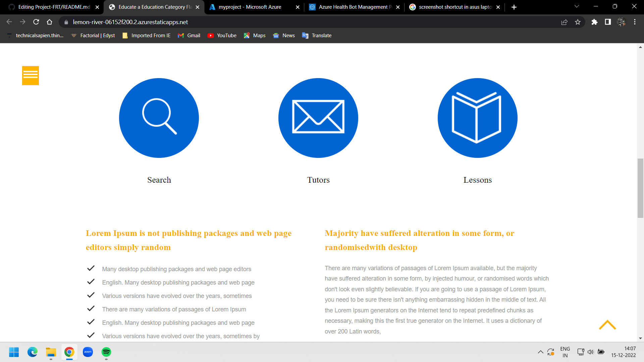Viewport: 644px width, 362px height.
Task: Click the site security padlock icon
Action: 66,22
